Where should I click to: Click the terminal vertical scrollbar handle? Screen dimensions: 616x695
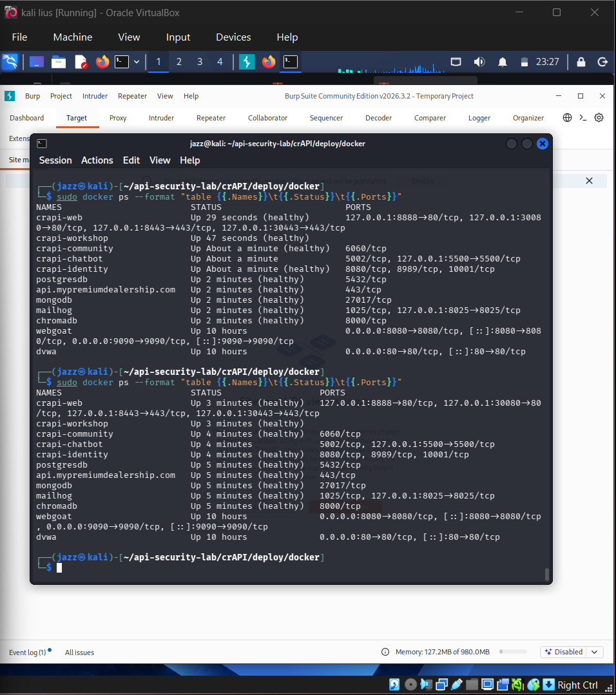[547, 575]
